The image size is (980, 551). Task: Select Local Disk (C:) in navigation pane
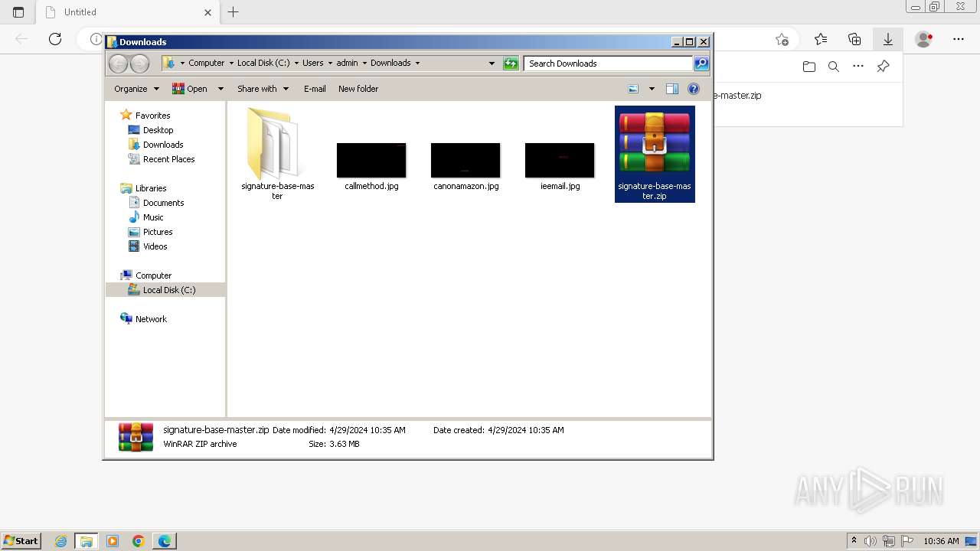[169, 290]
